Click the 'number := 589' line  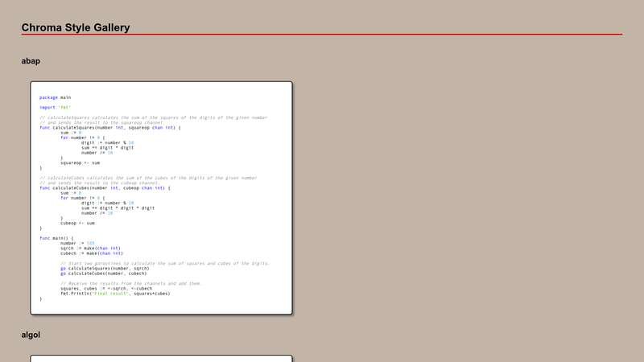pos(77,244)
